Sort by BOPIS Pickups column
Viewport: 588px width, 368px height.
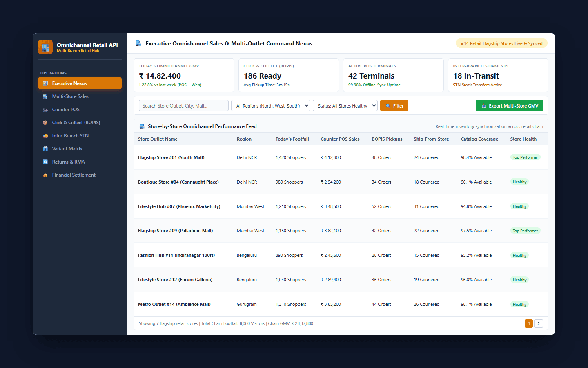(387, 139)
